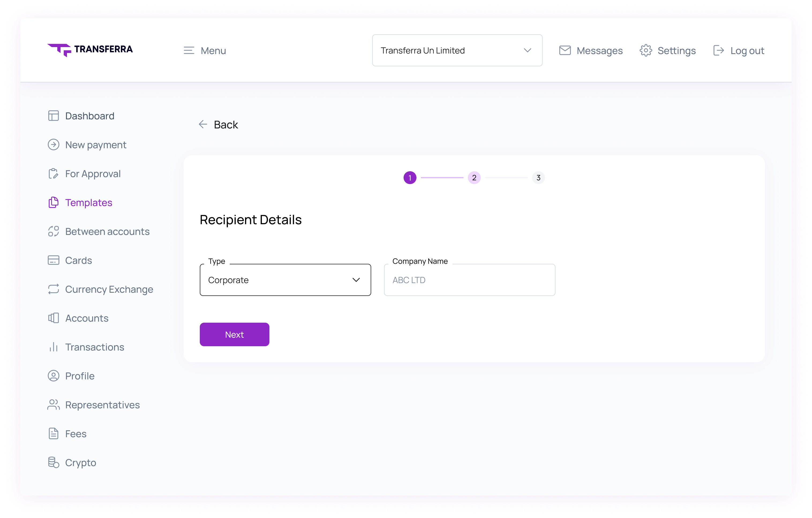This screenshot has height=518, width=812.
Task: Expand the company selector chevron
Action: (x=527, y=51)
